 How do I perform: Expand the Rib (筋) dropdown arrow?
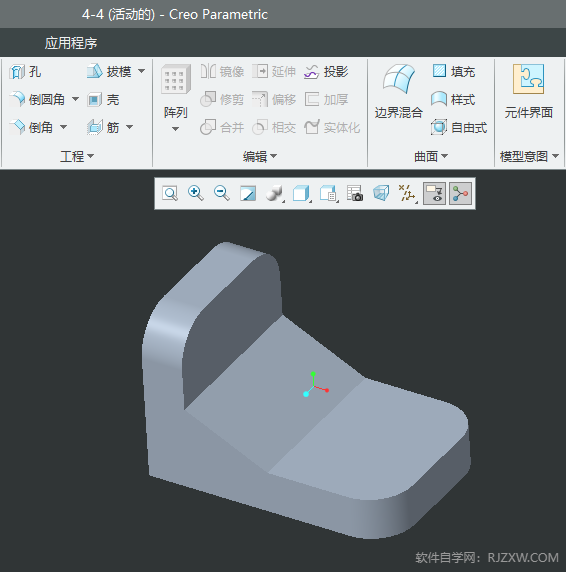129,127
